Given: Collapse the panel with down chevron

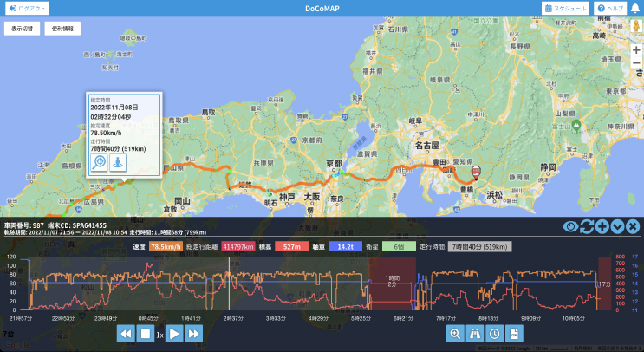Looking at the screenshot, I should click(617, 227).
